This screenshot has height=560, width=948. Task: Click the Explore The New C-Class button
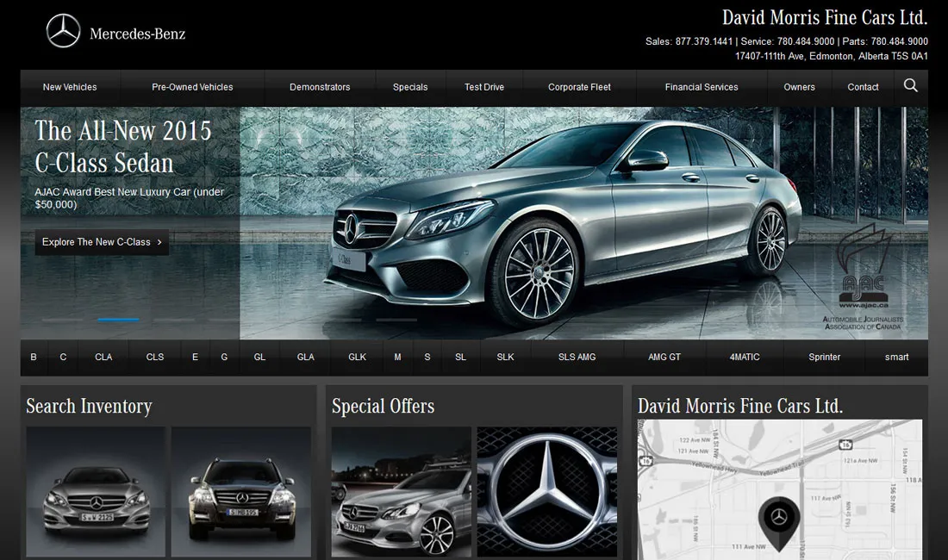pyautogui.click(x=102, y=242)
